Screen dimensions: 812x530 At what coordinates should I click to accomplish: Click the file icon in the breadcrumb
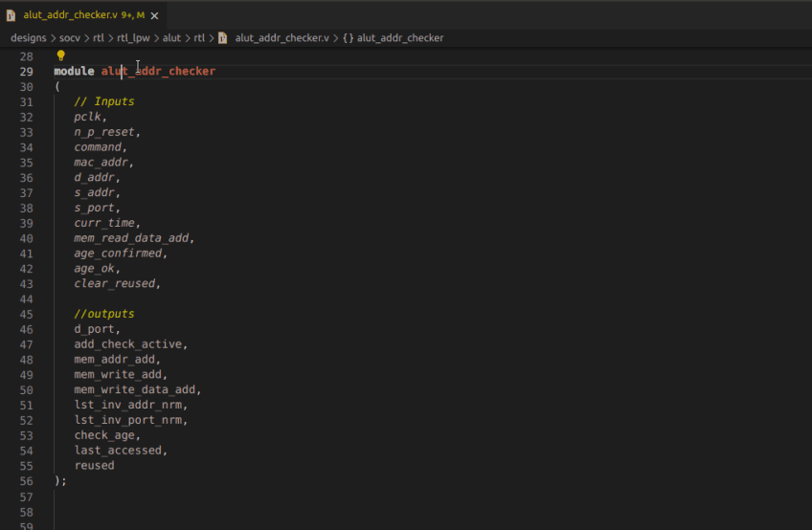222,38
